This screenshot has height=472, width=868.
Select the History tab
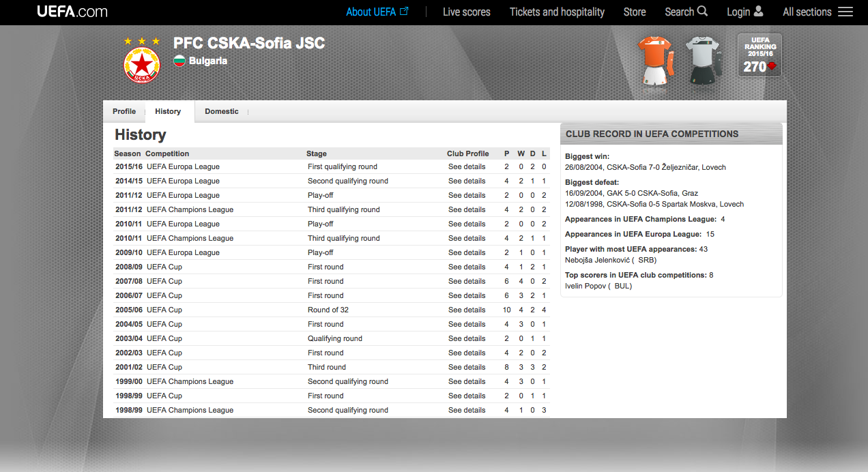(x=168, y=111)
